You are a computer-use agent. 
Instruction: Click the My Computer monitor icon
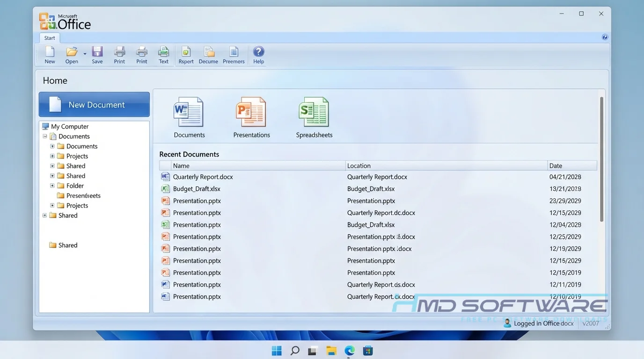click(x=45, y=126)
